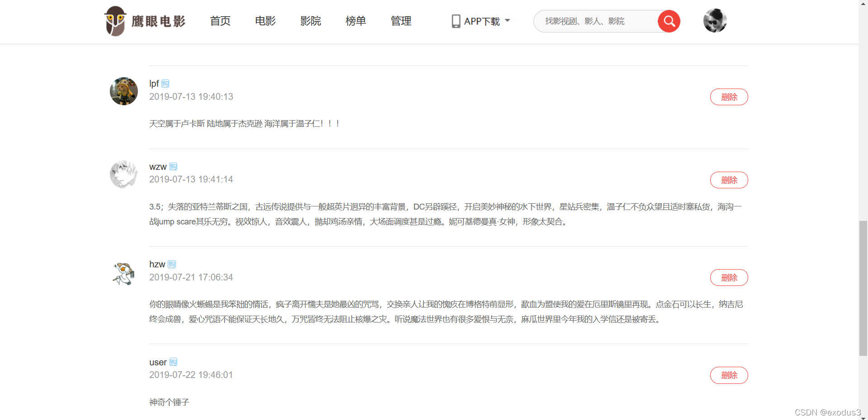Delete wzw's comment with 删除 button
868x420 pixels.
tap(729, 180)
